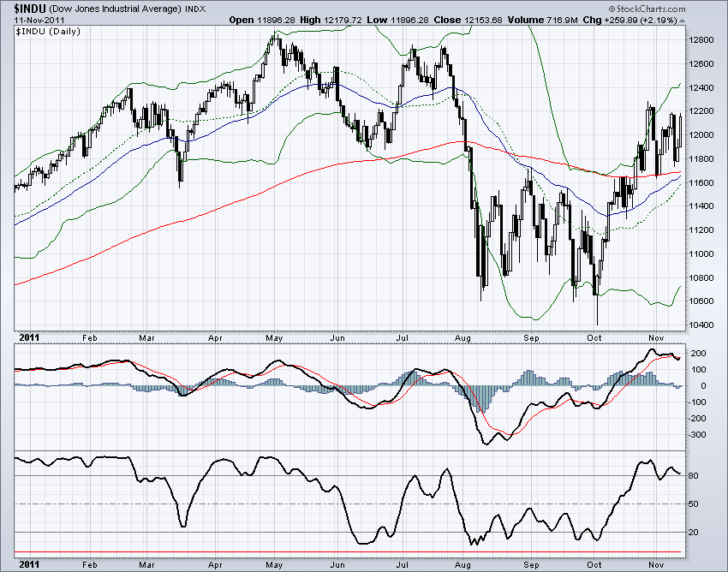The image size is (728, 572).
Task: Open the StockCharts.com copyright label
Action: (x=647, y=9)
